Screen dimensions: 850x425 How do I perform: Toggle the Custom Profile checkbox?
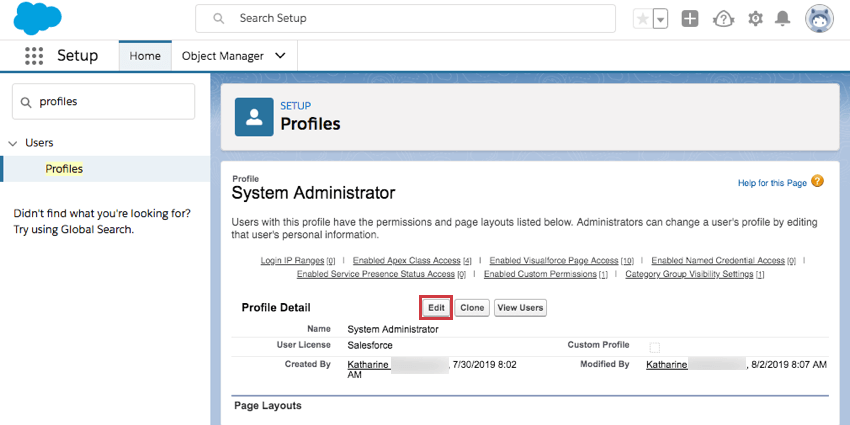(655, 347)
